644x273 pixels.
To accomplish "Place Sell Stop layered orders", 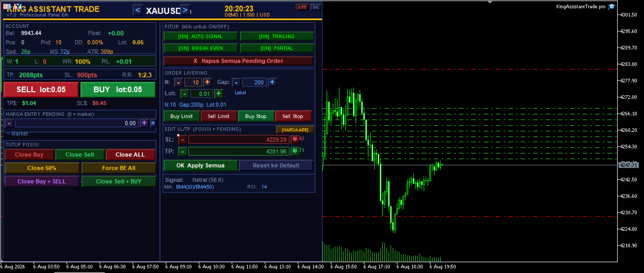I will 293,116.
